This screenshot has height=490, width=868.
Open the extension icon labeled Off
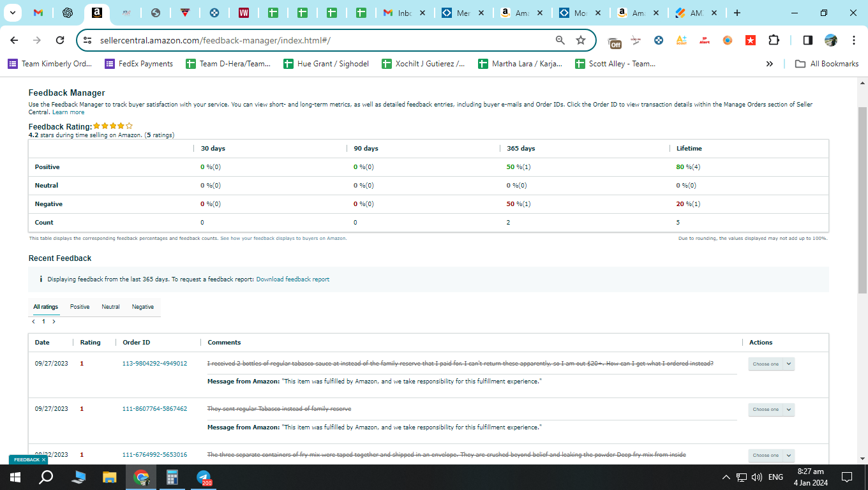(615, 41)
